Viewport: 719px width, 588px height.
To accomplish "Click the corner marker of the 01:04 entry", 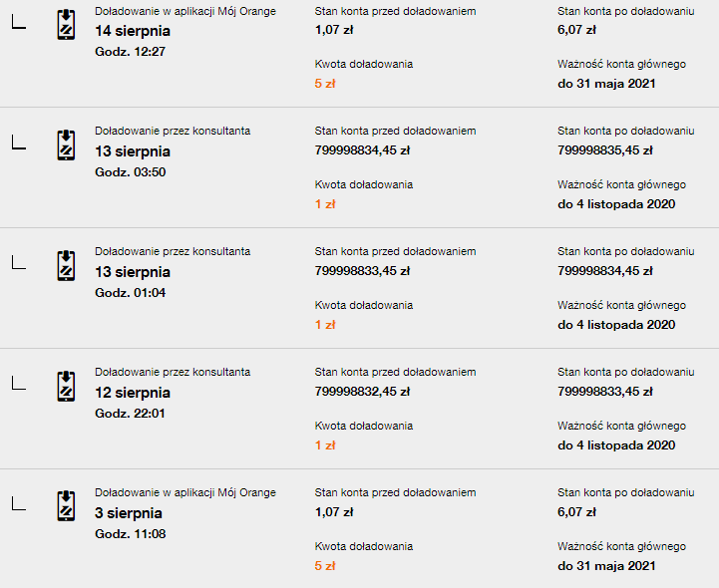I will point(18,263).
